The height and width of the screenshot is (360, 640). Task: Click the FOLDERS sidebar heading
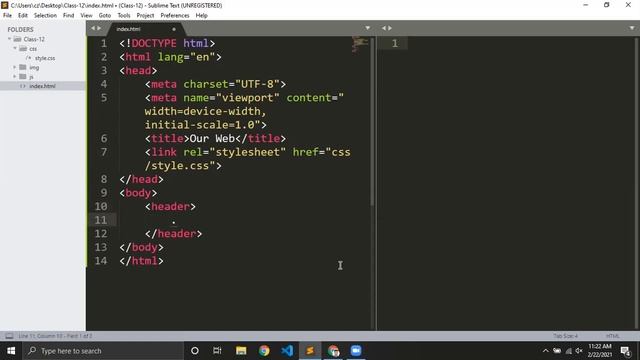[x=20, y=30]
